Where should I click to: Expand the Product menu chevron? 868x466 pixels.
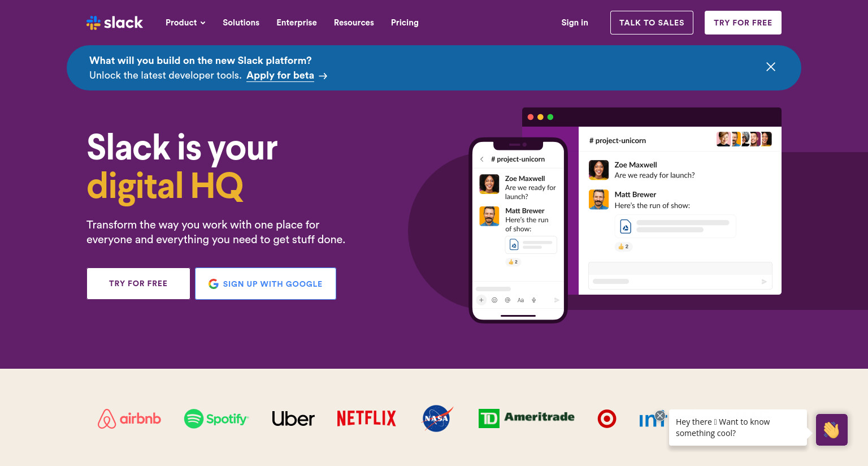click(x=203, y=23)
